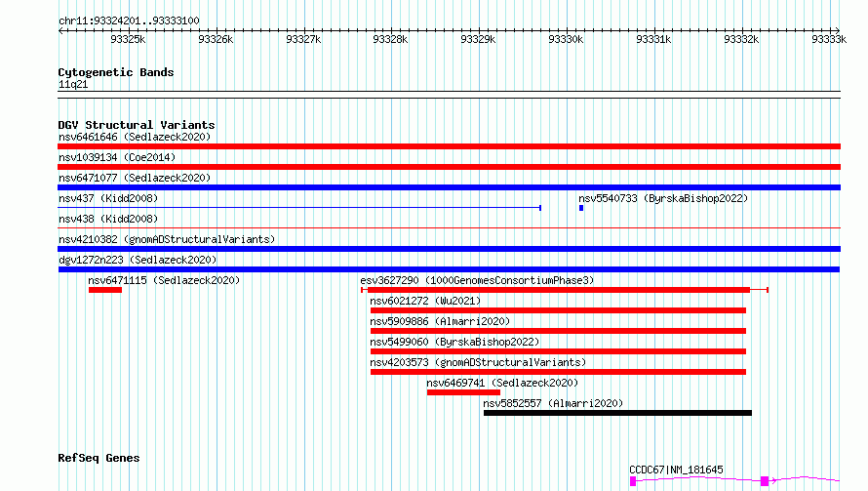Click the DGV Structural Variants track title
The height and width of the screenshot is (491, 868).
coord(137,125)
